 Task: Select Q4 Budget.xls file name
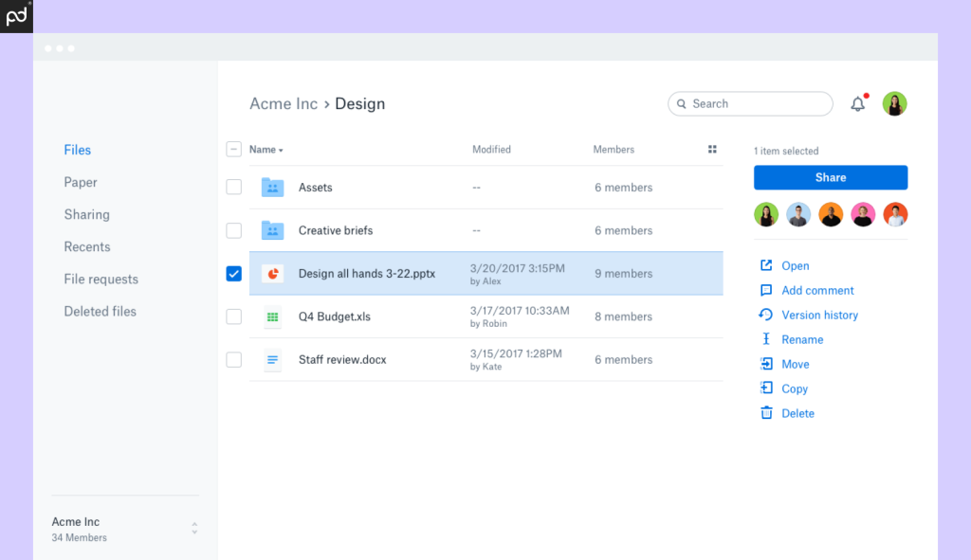(x=335, y=316)
